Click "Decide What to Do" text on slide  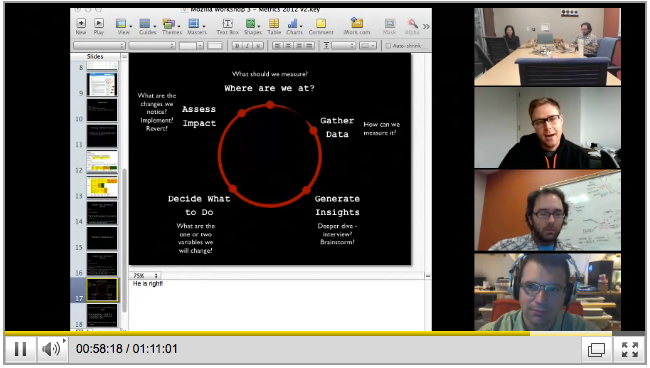click(199, 205)
